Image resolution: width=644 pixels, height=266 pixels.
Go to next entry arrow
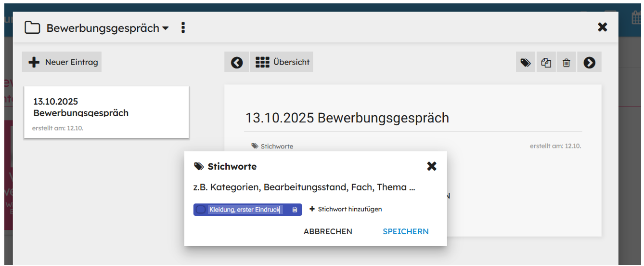(x=589, y=63)
